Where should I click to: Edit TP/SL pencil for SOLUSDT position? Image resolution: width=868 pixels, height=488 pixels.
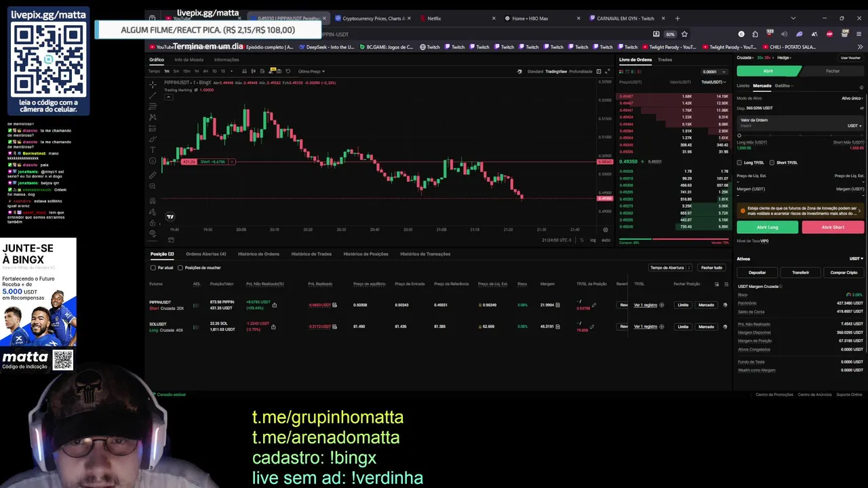pyautogui.click(x=592, y=327)
